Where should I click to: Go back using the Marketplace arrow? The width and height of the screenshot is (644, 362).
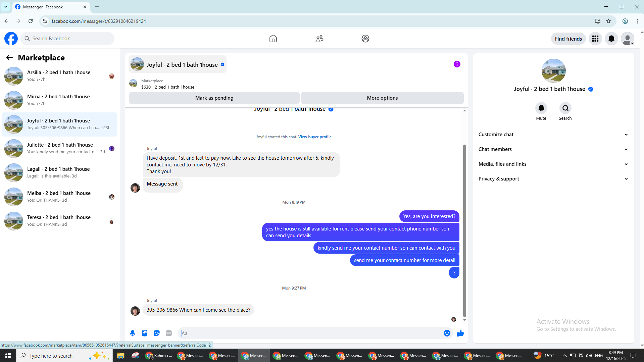pos(9,58)
